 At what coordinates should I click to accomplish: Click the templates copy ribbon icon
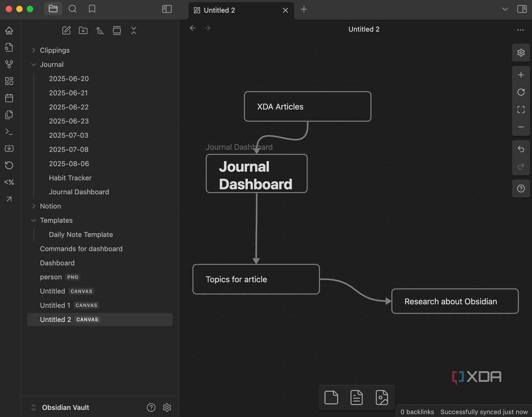click(9, 115)
